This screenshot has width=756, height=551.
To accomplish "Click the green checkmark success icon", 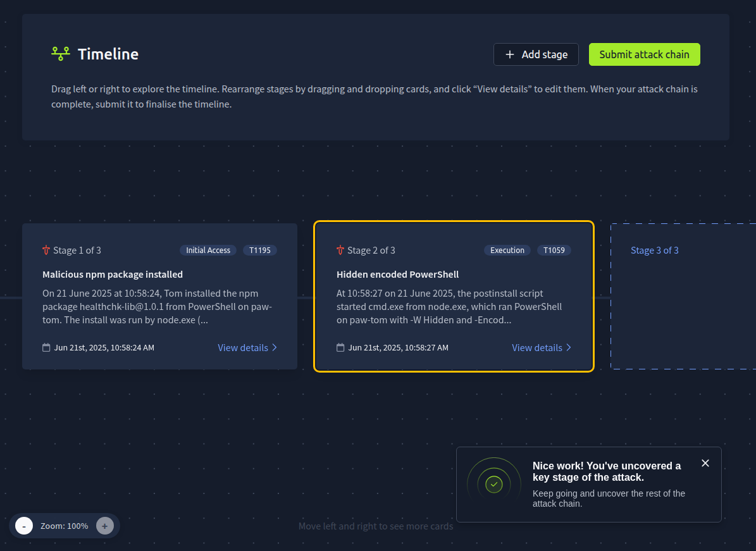I will click(493, 485).
